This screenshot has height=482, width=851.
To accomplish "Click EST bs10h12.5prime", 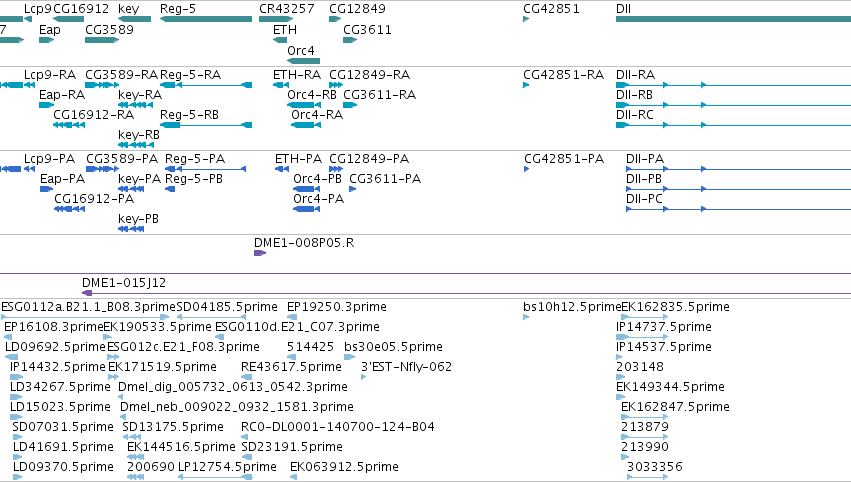I will tap(526, 317).
